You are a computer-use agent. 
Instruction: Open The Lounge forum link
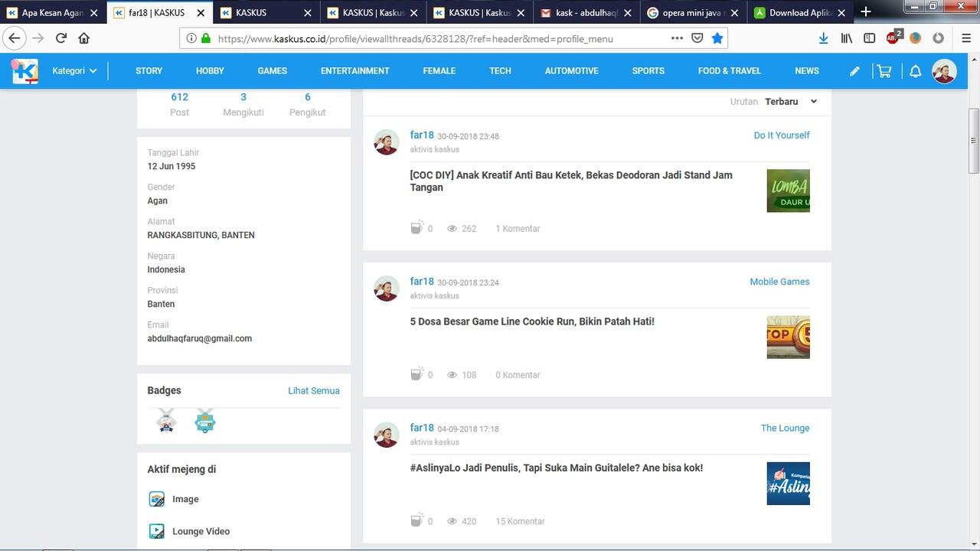point(785,428)
